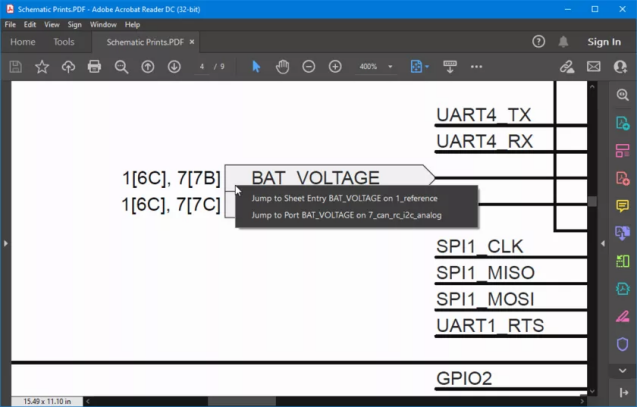The width and height of the screenshot is (637, 407).
Task: Go to the previous page with up arrow
Action: (x=148, y=66)
